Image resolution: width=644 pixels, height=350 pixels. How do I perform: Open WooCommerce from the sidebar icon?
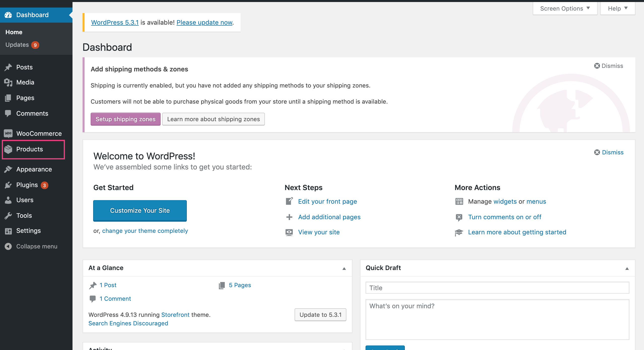8,133
